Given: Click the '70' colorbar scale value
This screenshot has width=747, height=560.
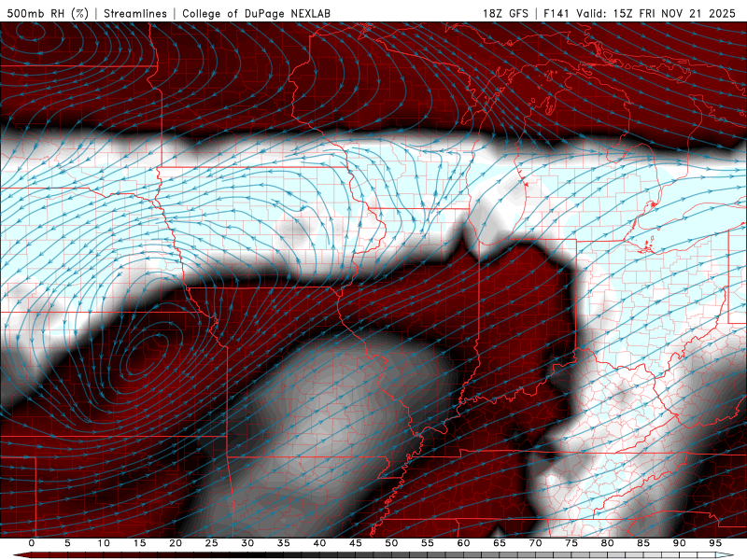Looking at the screenshot, I should [x=535, y=543].
